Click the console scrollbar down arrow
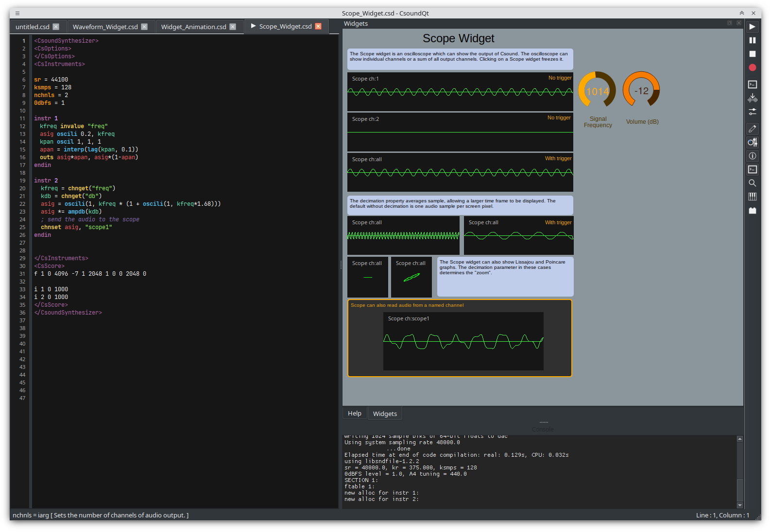Screen dimensions: 771x532 point(740,505)
